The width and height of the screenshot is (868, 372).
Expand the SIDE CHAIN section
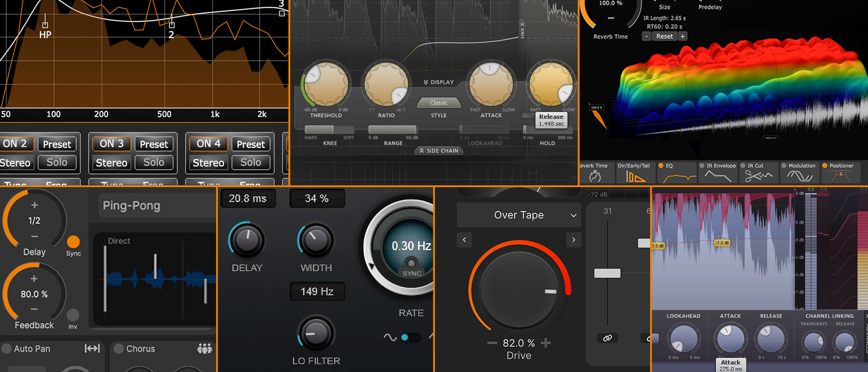click(438, 151)
